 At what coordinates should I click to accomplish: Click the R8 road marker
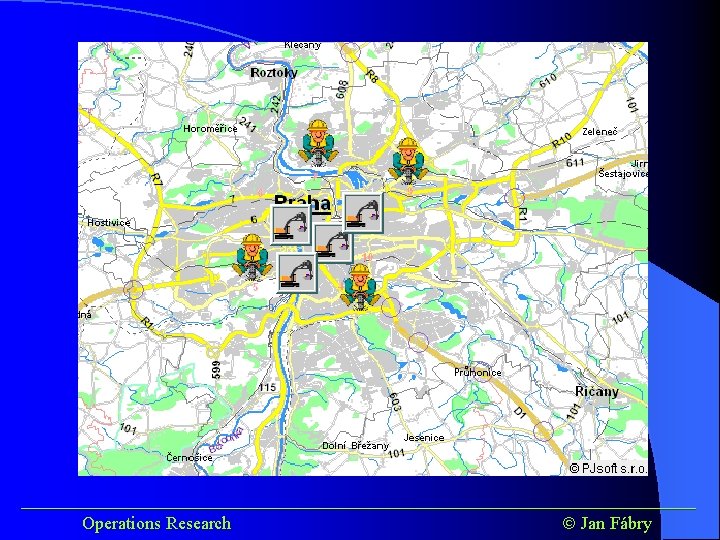click(372, 76)
